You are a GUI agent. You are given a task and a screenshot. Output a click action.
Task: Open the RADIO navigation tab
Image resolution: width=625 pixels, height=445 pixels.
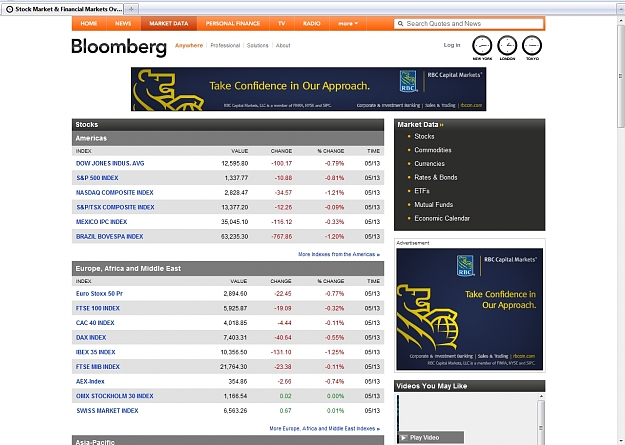(x=312, y=24)
